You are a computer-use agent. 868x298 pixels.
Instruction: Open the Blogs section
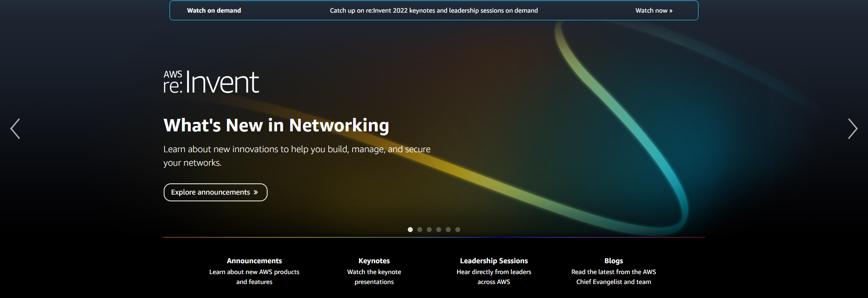pos(613,261)
